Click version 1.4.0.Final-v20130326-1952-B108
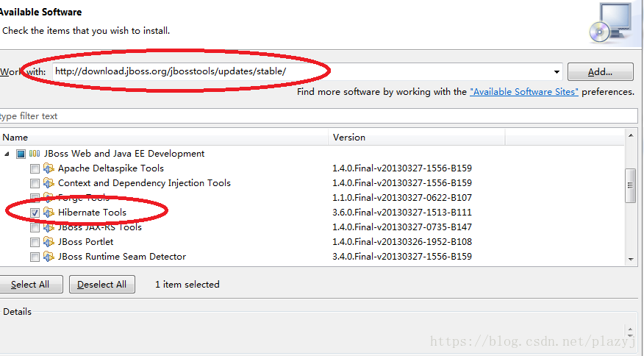The image size is (644, 356). coord(402,242)
